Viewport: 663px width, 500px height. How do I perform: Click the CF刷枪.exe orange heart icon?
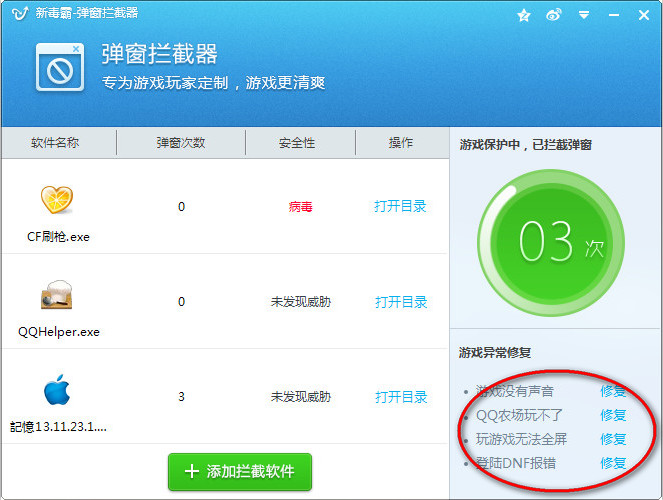(x=57, y=199)
